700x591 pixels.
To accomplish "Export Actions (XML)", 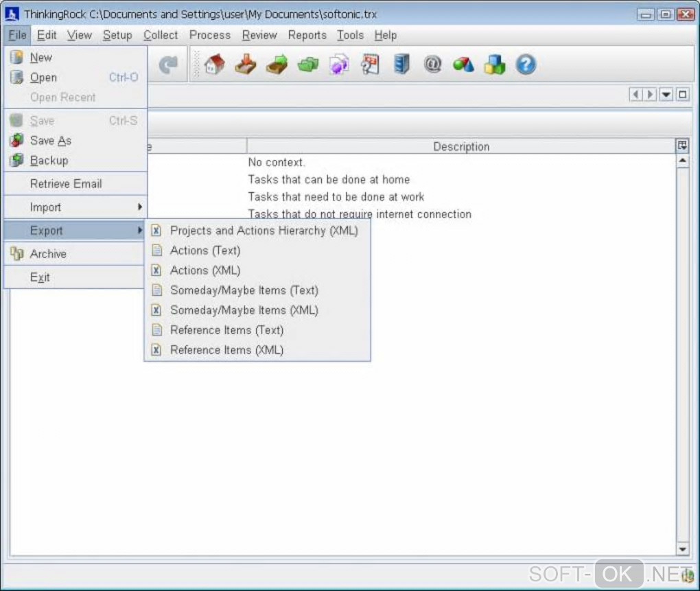I will pyautogui.click(x=257, y=270).
